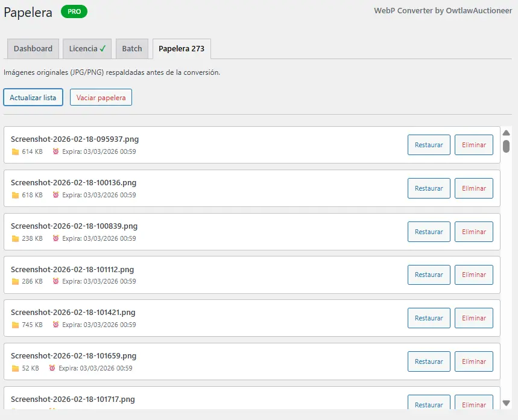Click the green PRO badge
The image size is (518, 420).
(74, 11)
